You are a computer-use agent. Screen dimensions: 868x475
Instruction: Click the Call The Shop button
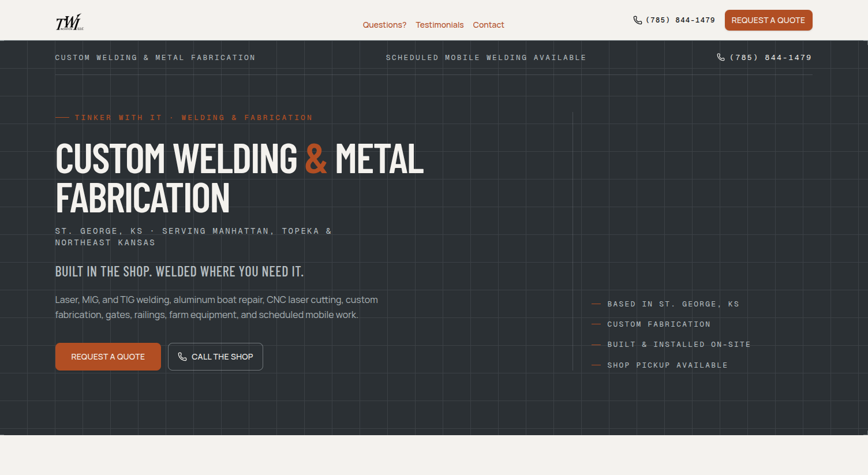point(215,357)
